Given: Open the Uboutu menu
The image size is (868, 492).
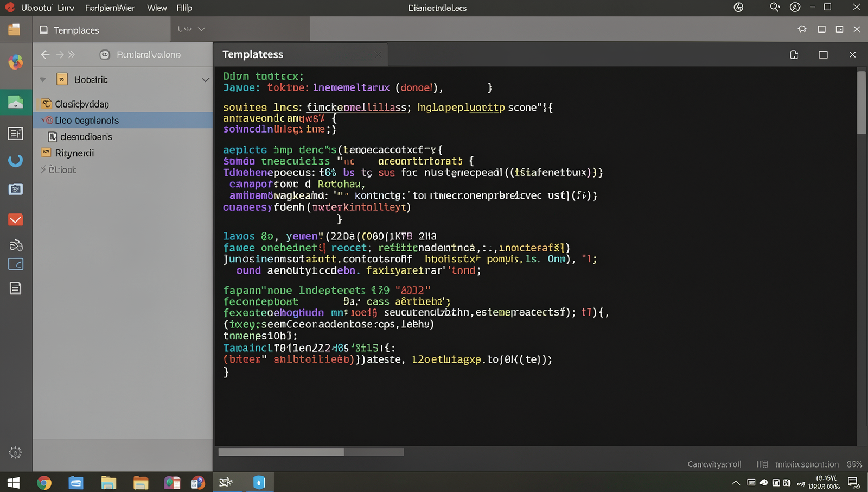Looking at the screenshot, I should [x=36, y=8].
